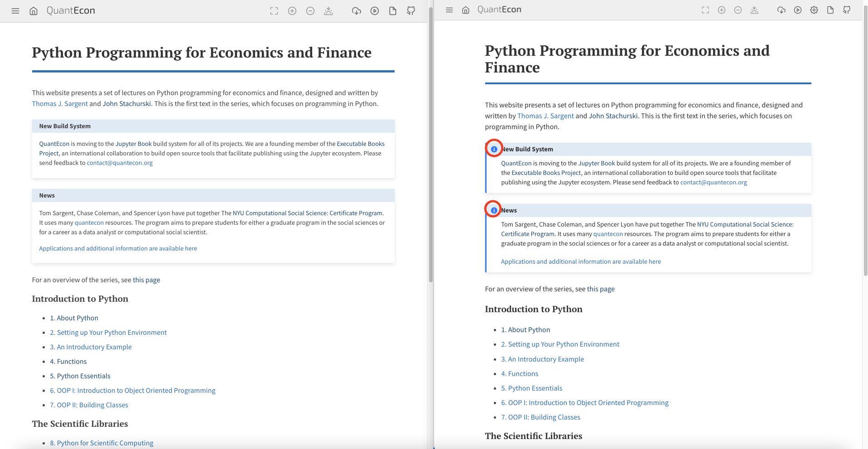
Task: Click lowercase quantecon resources link, left pane
Action: [x=89, y=222]
